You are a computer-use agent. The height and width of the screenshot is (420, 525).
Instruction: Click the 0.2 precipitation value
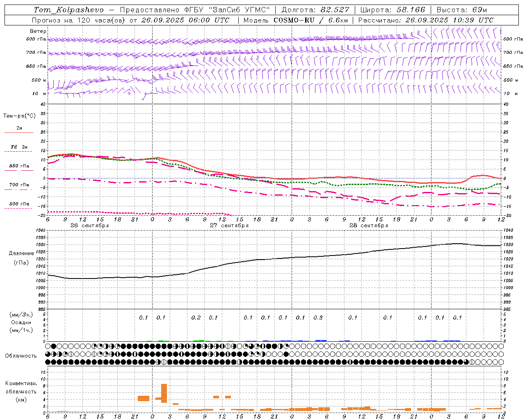196,318
